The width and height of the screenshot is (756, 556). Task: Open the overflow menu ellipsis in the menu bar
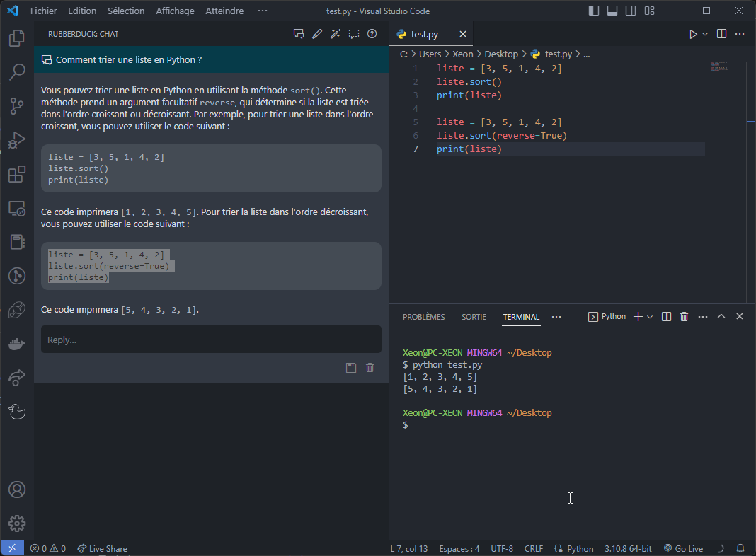point(263,11)
